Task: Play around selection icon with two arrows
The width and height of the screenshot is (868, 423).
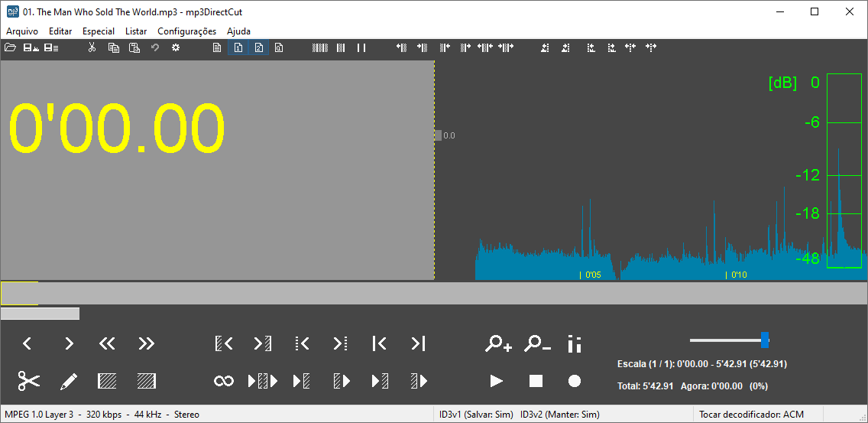Action: 263,381
